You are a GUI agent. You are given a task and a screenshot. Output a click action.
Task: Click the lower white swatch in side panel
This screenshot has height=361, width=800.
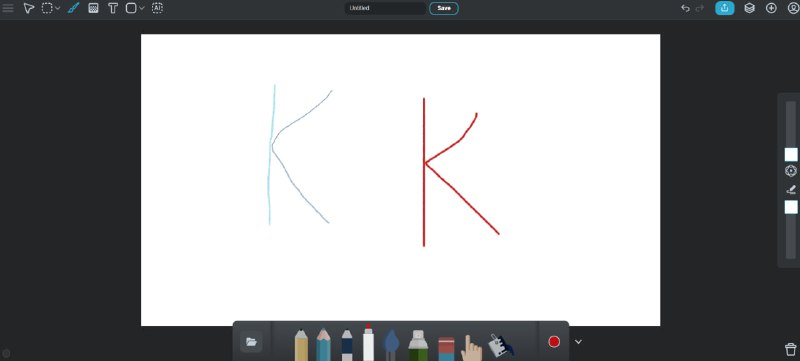point(791,207)
